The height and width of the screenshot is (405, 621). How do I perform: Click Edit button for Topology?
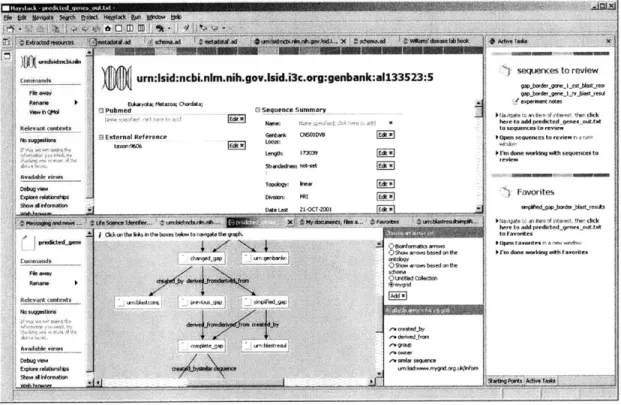[385, 184]
